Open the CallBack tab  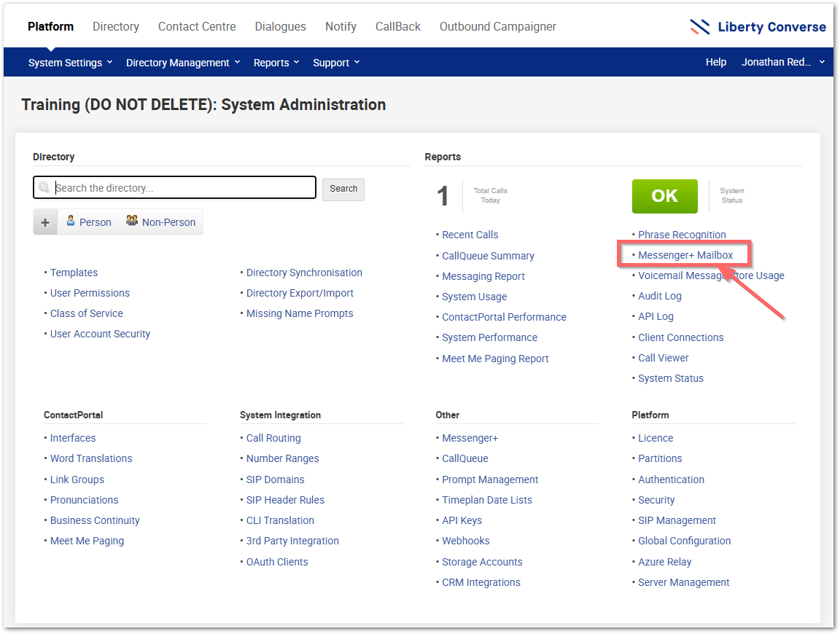(397, 26)
